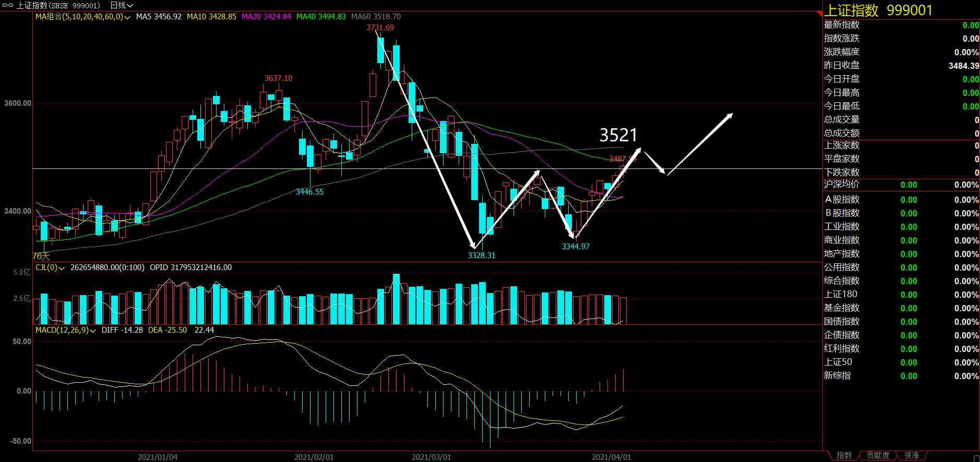Select the 公用指数 index row
This screenshot has width=980, height=462.
pyautogui.click(x=901, y=268)
